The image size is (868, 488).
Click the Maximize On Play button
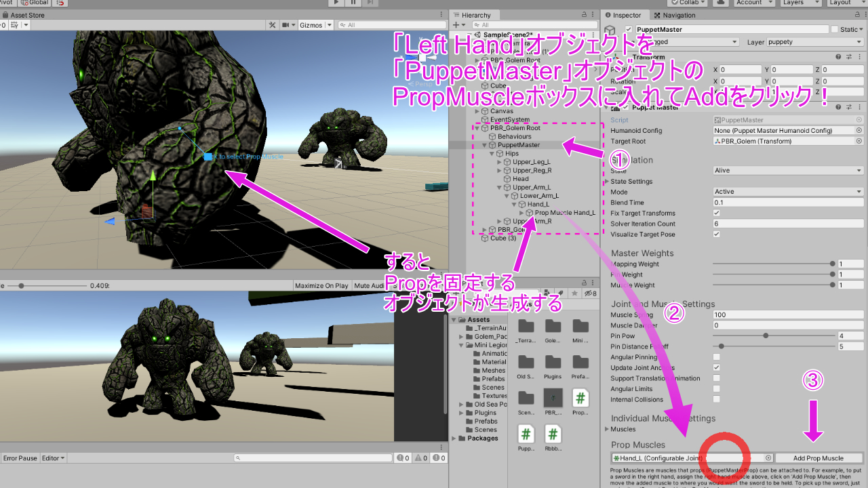[321, 286]
